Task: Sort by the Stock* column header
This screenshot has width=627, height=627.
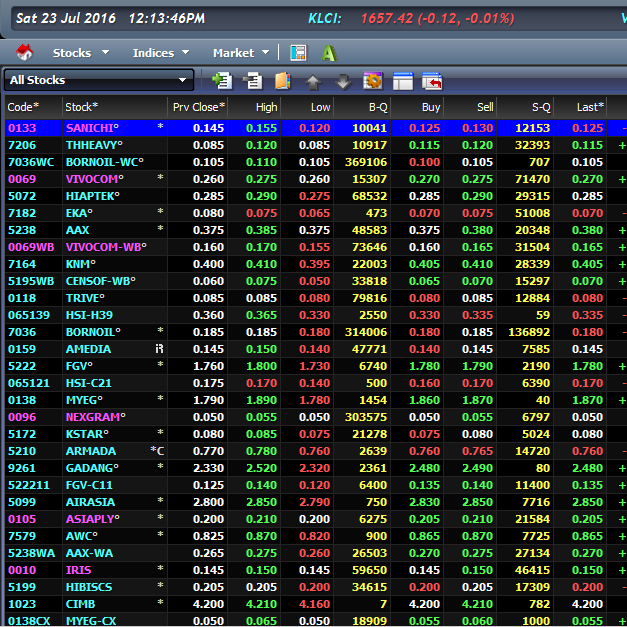Action: coord(115,107)
